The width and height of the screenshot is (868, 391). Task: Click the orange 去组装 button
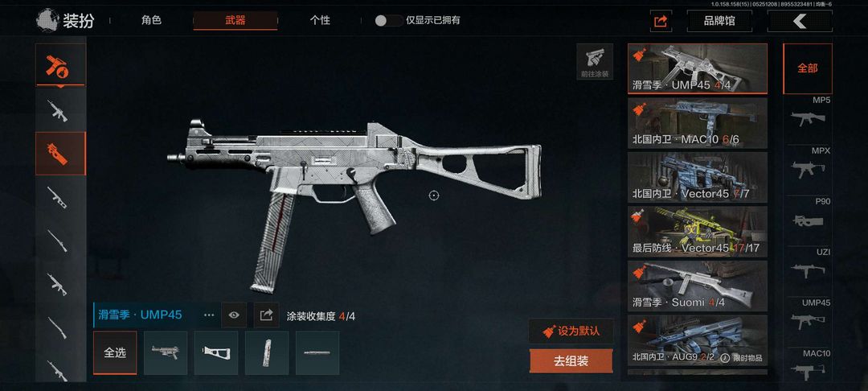(x=571, y=361)
